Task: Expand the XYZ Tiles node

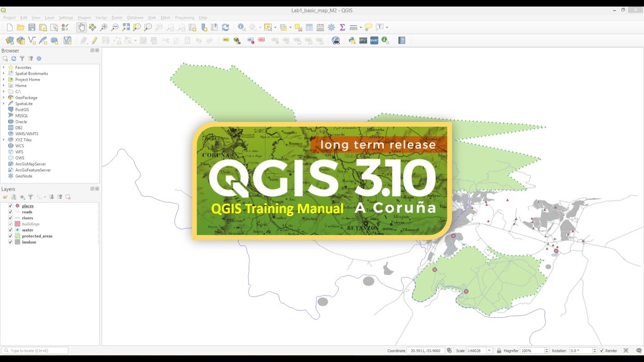Action: click(x=4, y=140)
